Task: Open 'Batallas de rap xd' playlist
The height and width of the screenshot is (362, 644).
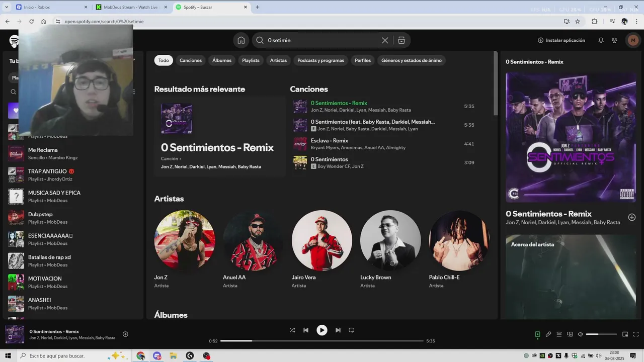Action: [72, 260]
